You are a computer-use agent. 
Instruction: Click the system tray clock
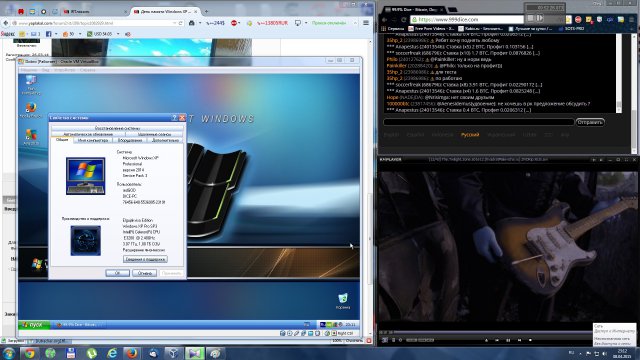[x=622, y=353]
